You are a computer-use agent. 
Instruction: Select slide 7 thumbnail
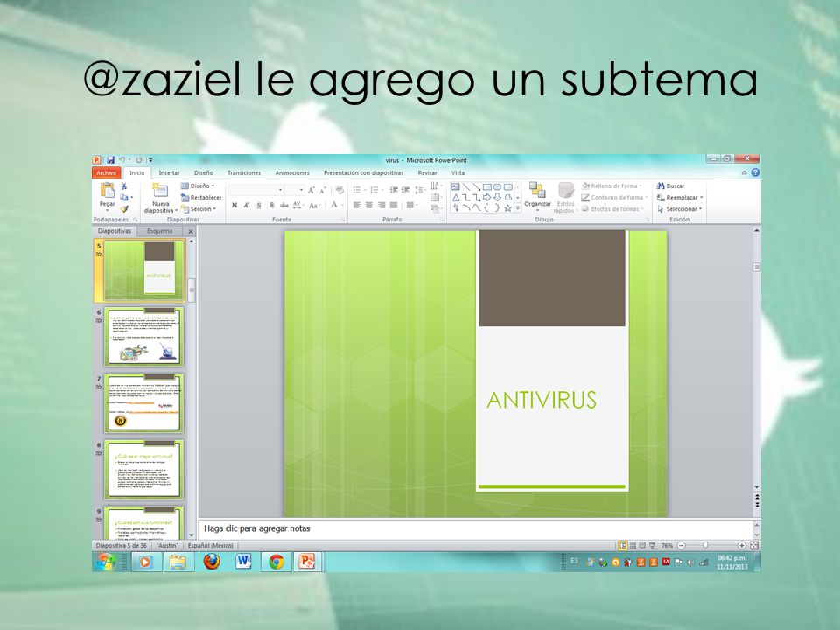[x=143, y=402]
